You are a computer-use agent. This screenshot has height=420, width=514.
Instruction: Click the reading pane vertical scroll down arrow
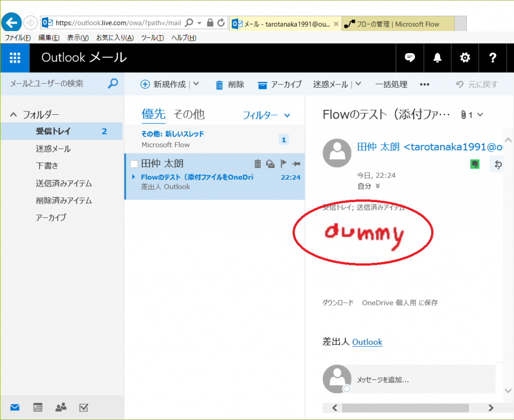508,390
